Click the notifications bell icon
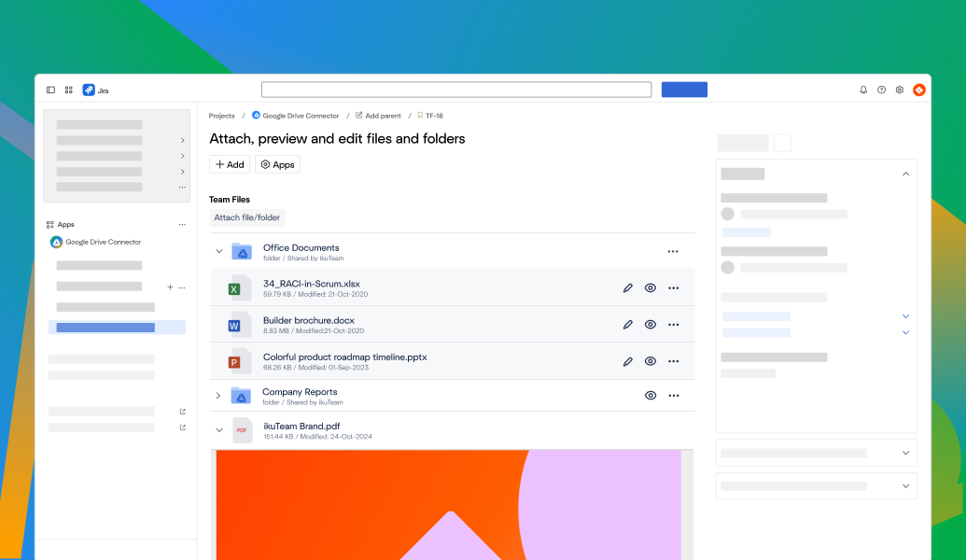 click(862, 90)
